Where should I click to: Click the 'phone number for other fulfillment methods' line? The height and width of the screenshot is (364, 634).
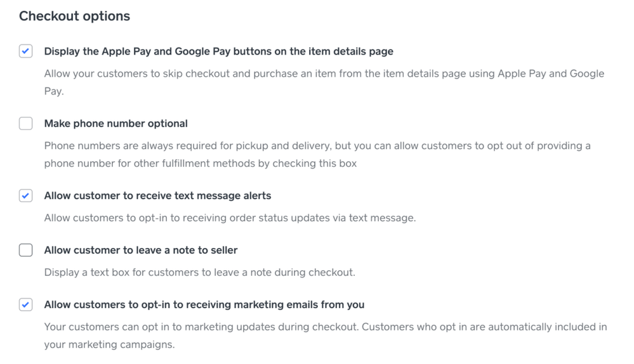pyautogui.click(x=200, y=164)
